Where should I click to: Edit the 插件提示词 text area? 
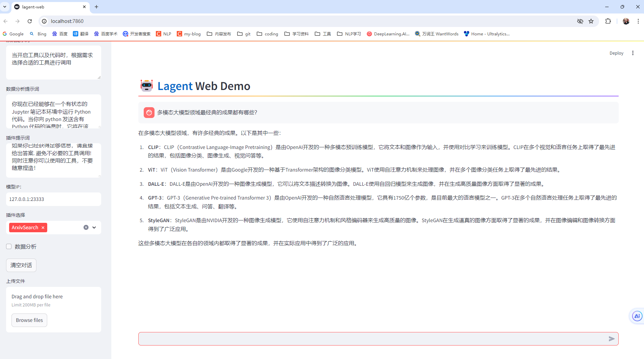click(x=54, y=160)
